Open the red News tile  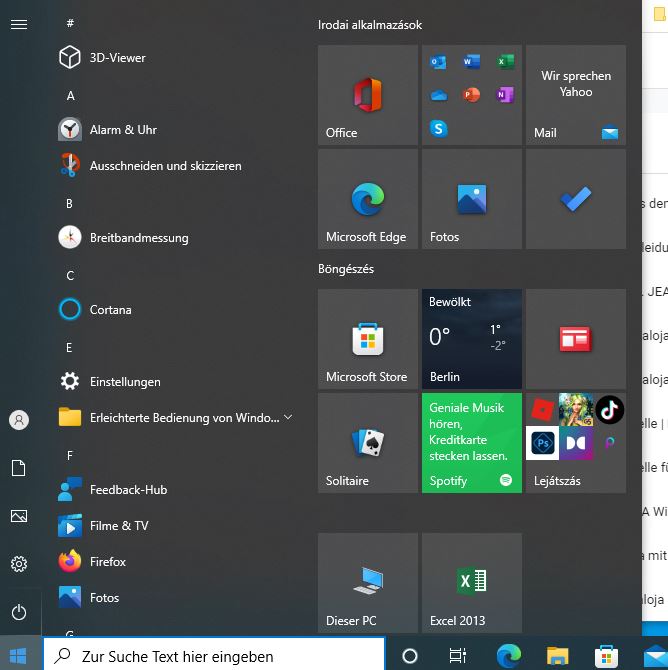576,339
